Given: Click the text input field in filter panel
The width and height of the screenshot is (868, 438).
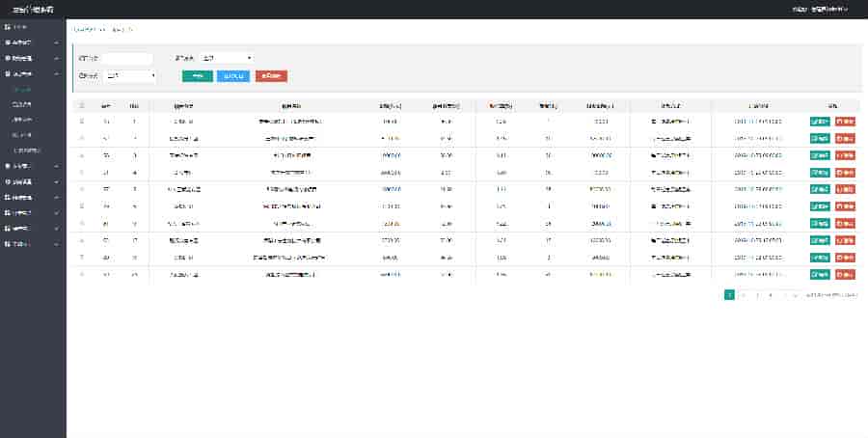Looking at the screenshot, I should pyautogui.click(x=127, y=58).
